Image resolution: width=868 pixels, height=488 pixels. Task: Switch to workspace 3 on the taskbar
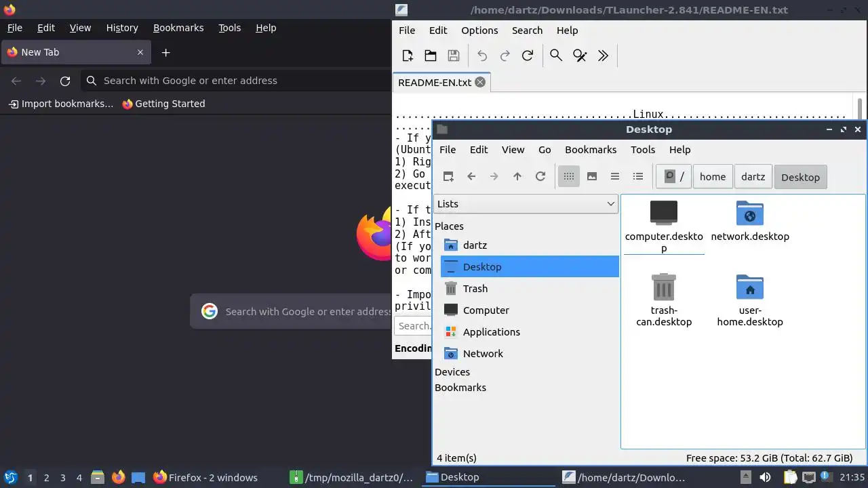[62, 478]
